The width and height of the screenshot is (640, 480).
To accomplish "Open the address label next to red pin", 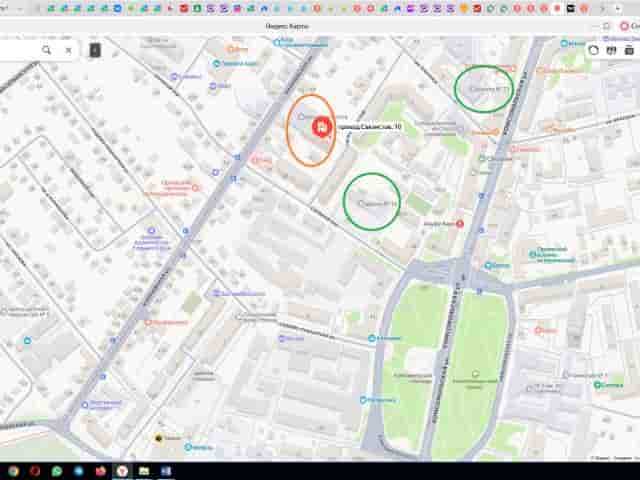I will [370, 127].
